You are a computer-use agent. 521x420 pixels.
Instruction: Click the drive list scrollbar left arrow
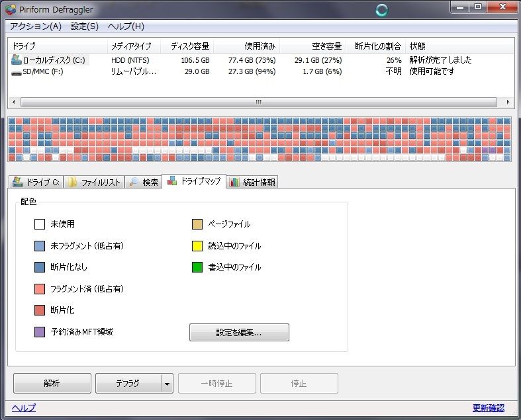tap(14, 102)
